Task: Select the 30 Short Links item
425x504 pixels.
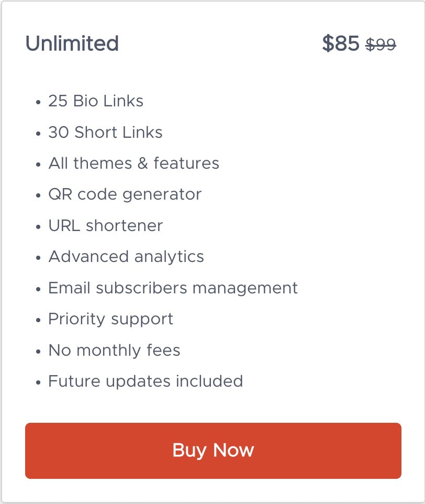Action: point(105,132)
